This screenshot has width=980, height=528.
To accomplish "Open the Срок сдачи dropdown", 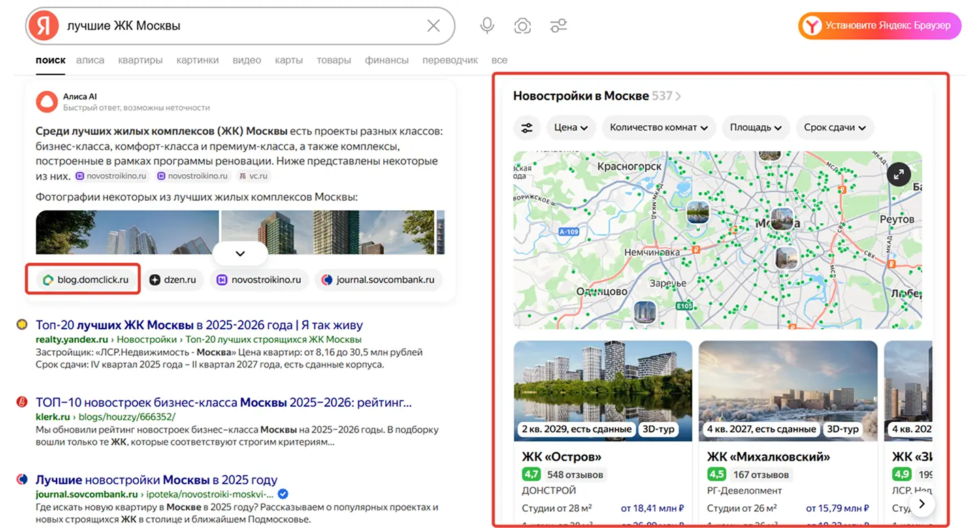I will (x=835, y=127).
